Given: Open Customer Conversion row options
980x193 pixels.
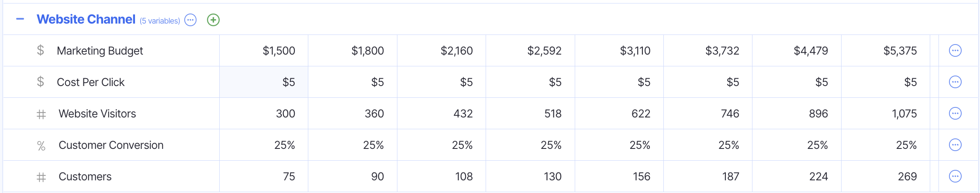Looking at the screenshot, I should coord(955,145).
